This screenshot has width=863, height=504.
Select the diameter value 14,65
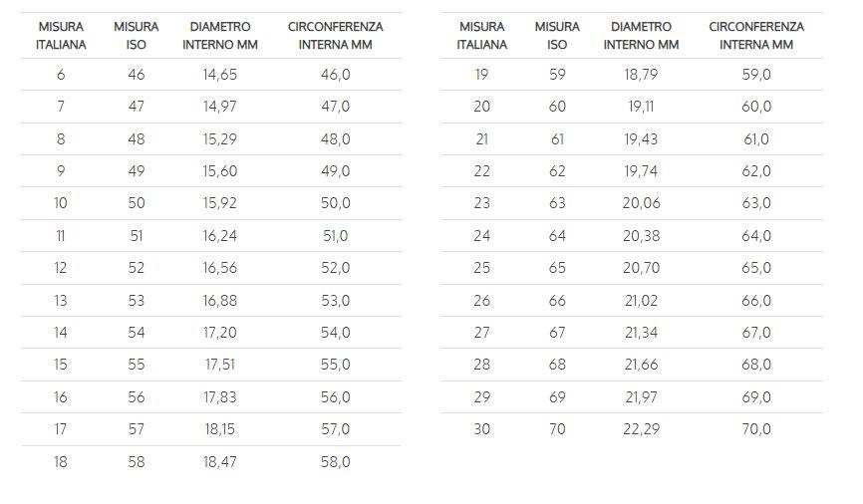(219, 75)
